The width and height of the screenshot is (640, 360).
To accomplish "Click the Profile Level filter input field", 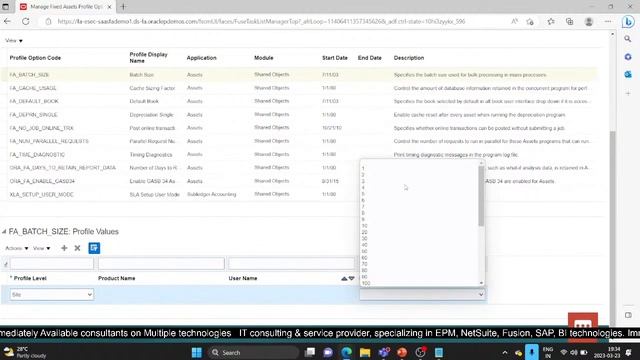I will point(52,264).
